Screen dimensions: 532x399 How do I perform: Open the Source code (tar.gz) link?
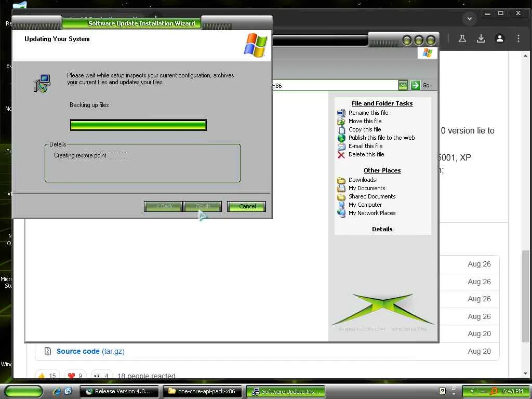(90, 352)
